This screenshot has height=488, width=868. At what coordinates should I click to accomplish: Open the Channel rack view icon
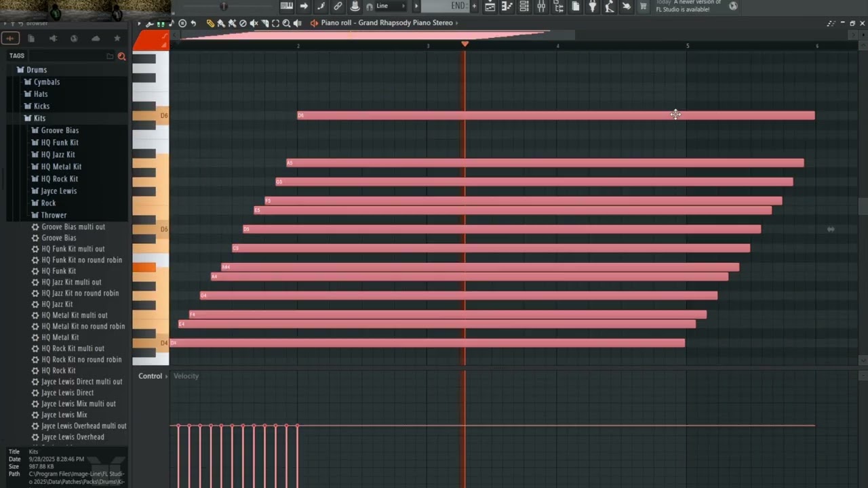click(x=524, y=6)
